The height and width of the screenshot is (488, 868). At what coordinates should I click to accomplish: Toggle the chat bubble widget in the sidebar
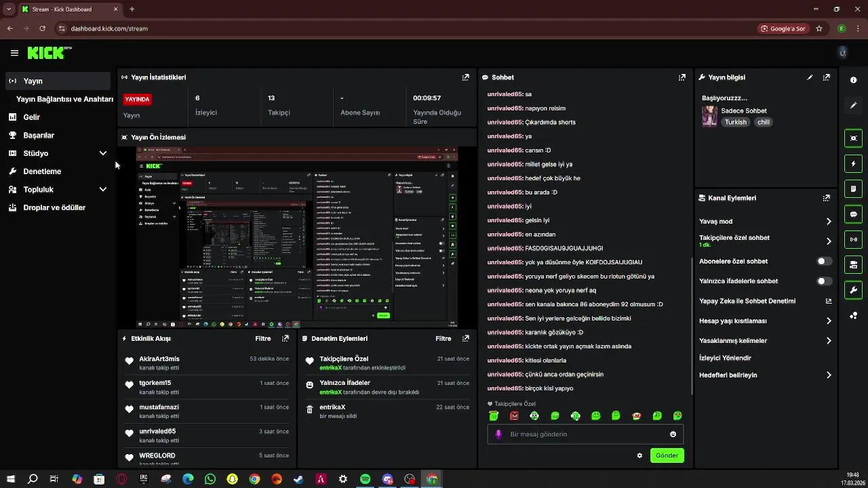(x=853, y=214)
